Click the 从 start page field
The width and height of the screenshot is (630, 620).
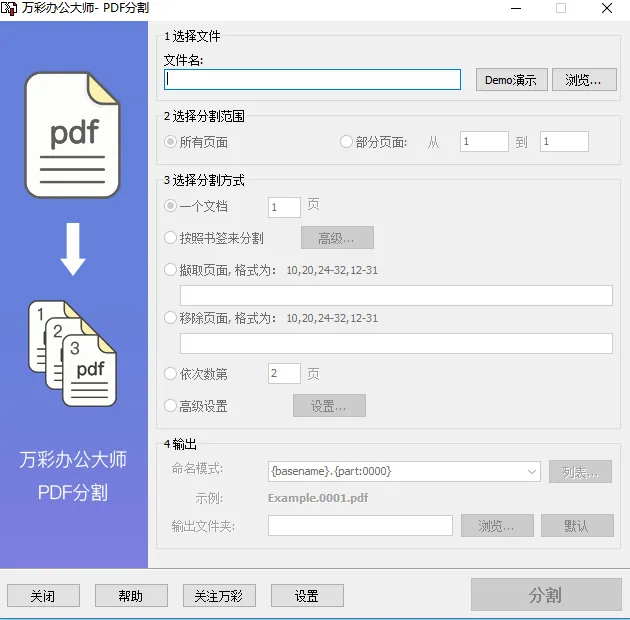coord(484,141)
